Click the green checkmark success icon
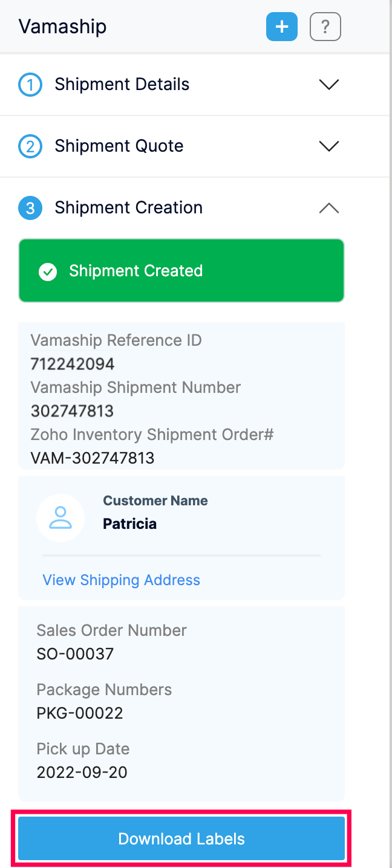 (x=48, y=271)
